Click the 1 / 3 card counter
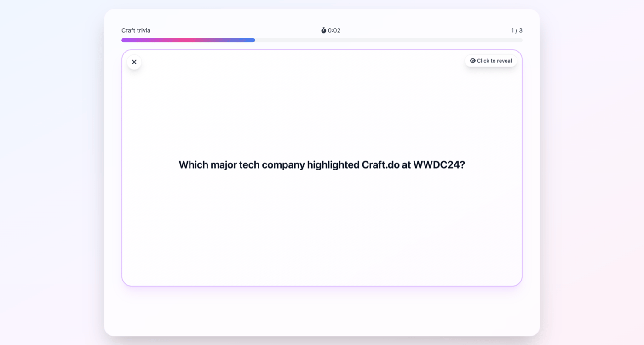Screen dimensions: 644x345 tap(517, 30)
